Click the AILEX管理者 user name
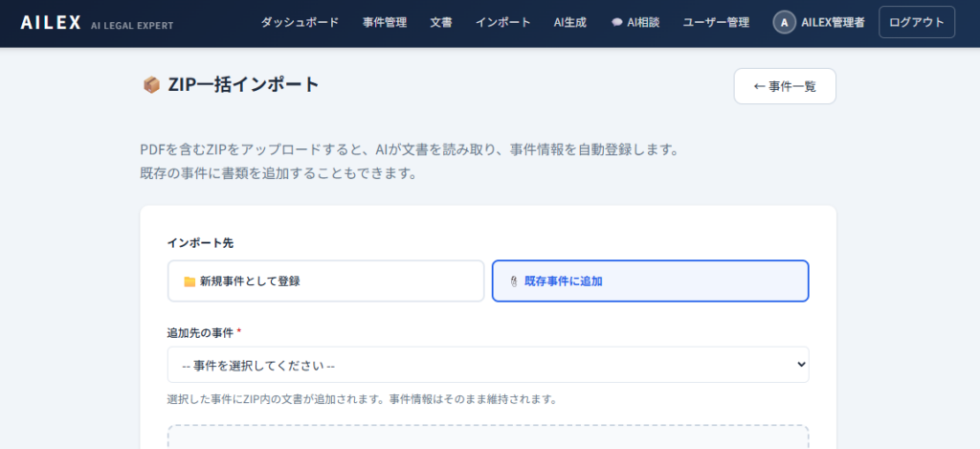 pyautogui.click(x=833, y=23)
